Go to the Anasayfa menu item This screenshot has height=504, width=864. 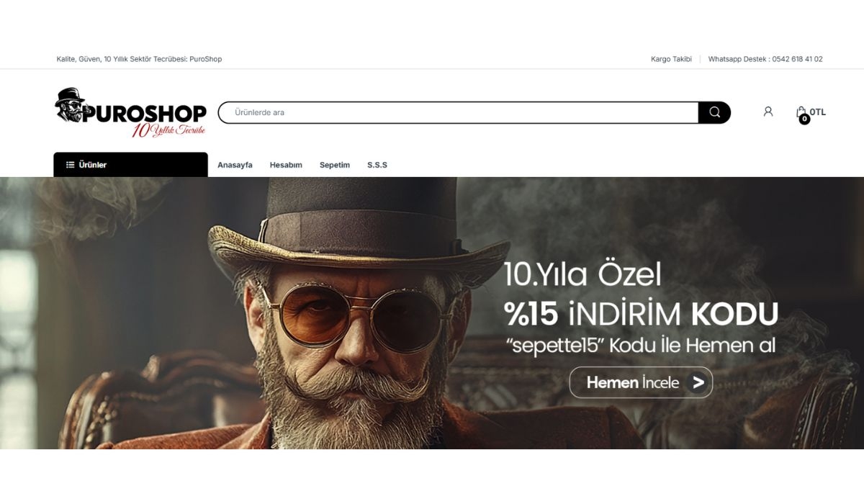[235, 165]
